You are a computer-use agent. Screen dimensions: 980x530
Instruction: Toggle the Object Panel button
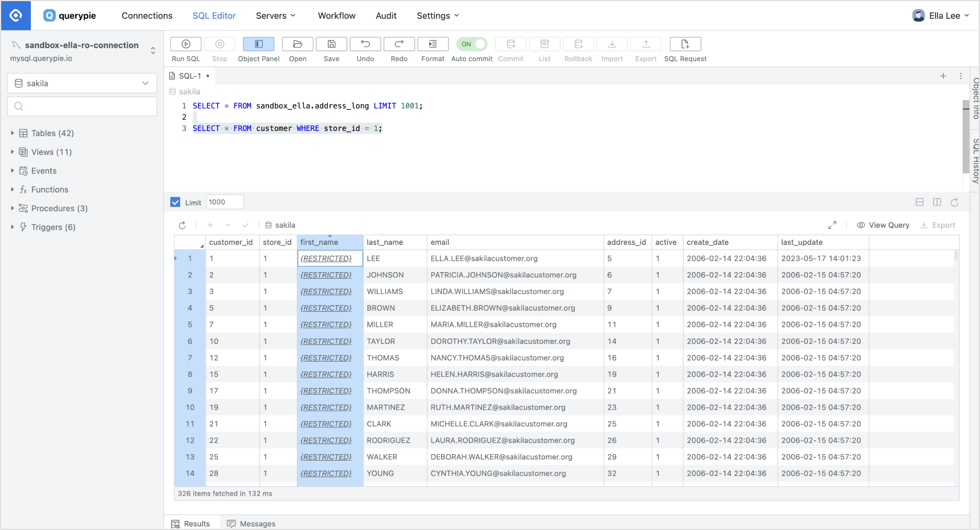[258, 44]
